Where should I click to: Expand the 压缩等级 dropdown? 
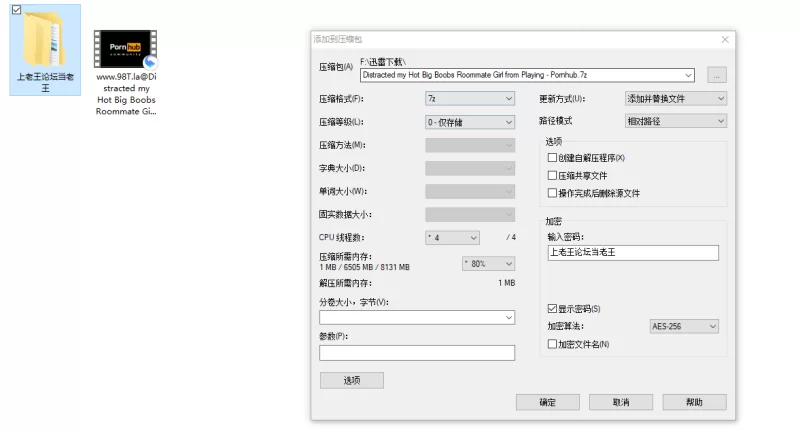469,122
